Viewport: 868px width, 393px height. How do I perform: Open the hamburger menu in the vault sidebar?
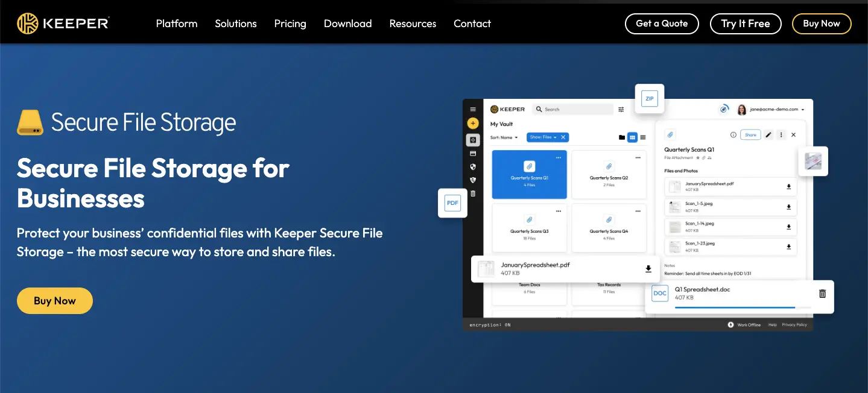473,109
